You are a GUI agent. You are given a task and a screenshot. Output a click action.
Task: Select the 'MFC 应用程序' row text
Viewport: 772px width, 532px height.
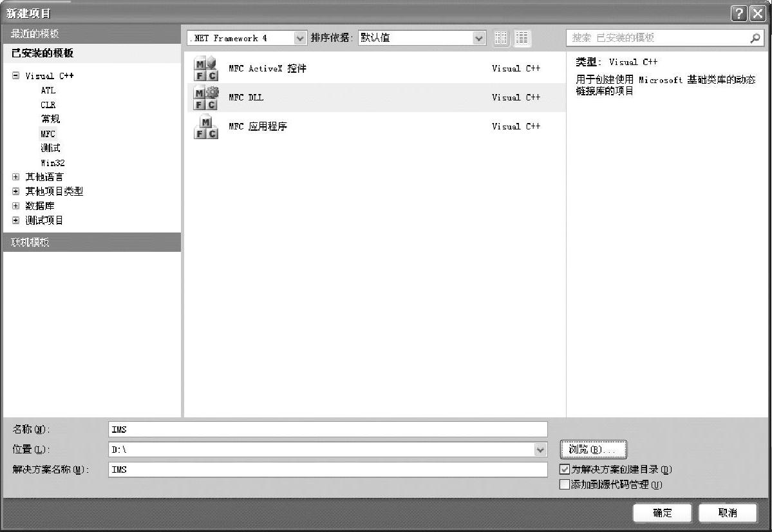click(x=258, y=127)
